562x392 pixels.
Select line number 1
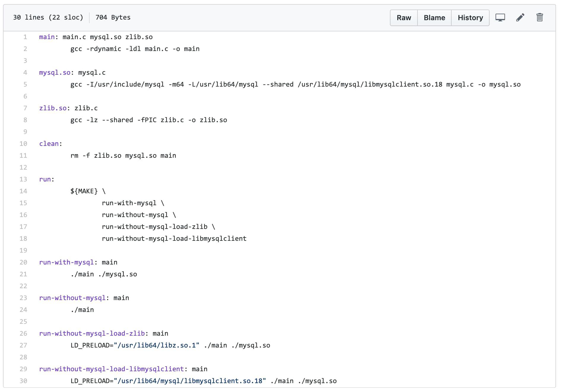tap(25, 37)
